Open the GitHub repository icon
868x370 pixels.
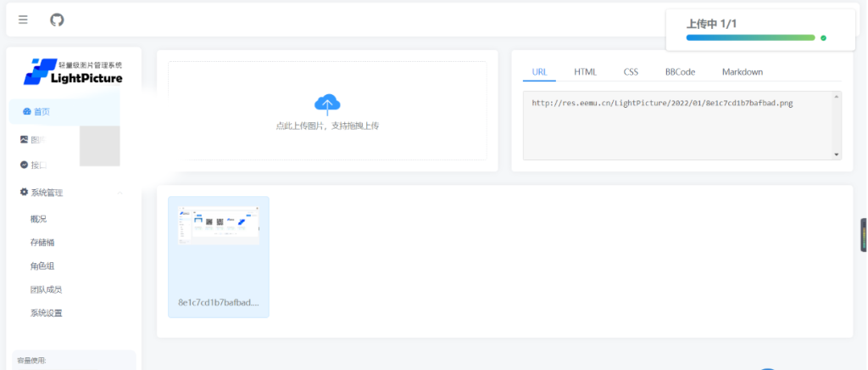[57, 20]
